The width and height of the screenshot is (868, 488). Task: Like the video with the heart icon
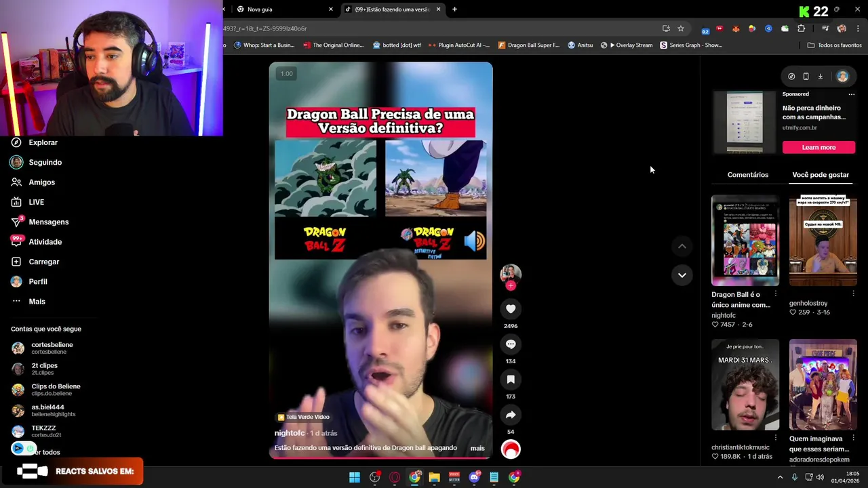point(511,309)
